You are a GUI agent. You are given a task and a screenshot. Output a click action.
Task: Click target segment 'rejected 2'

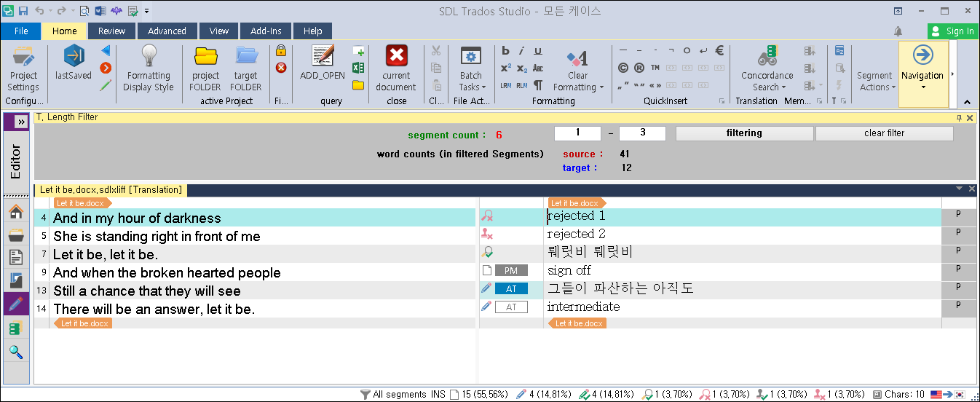click(x=576, y=234)
